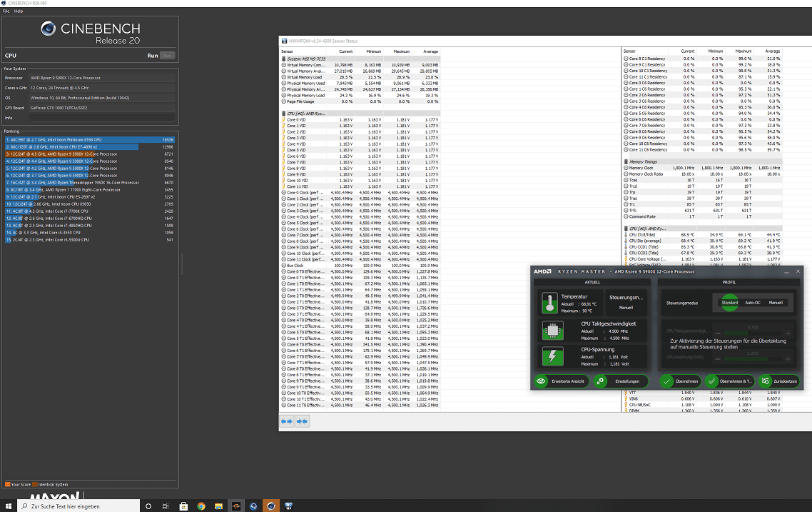Open Task View from the taskbar
The width and height of the screenshot is (812, 512).
click(166, 506)
